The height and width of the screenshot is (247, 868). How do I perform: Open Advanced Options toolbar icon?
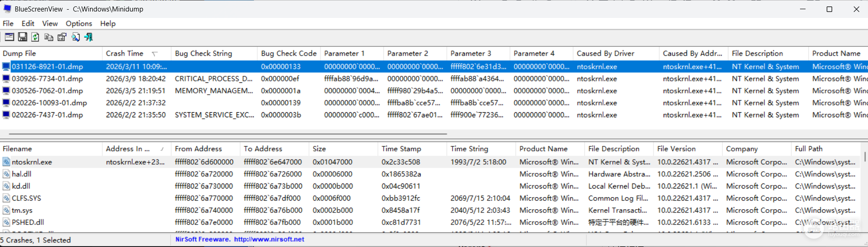tap(9, 37)
